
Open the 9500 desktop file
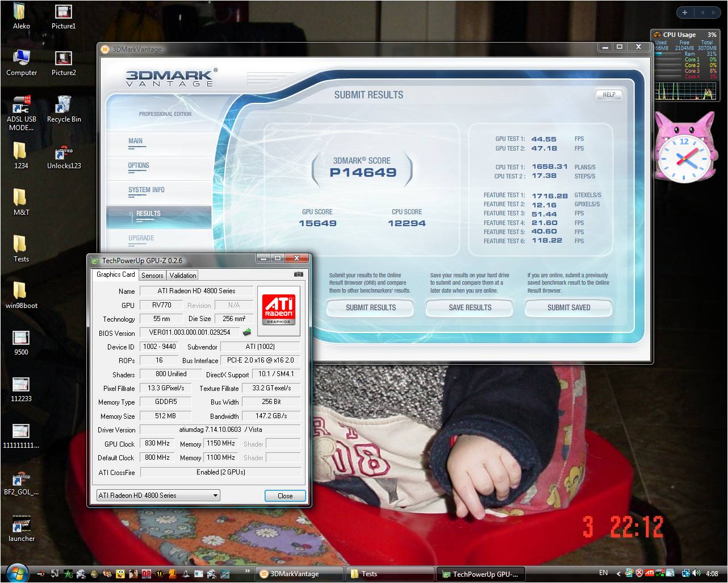pyautogui.click(x=21, y=342)
